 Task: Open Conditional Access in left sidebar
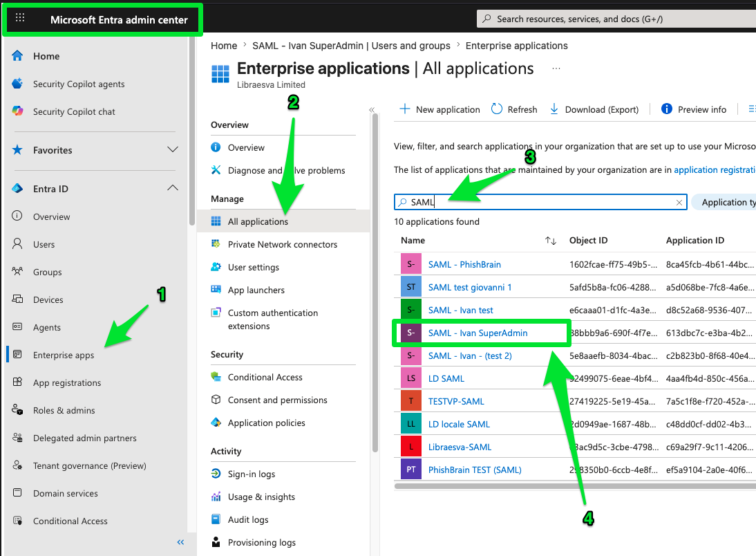pos(70,521)
